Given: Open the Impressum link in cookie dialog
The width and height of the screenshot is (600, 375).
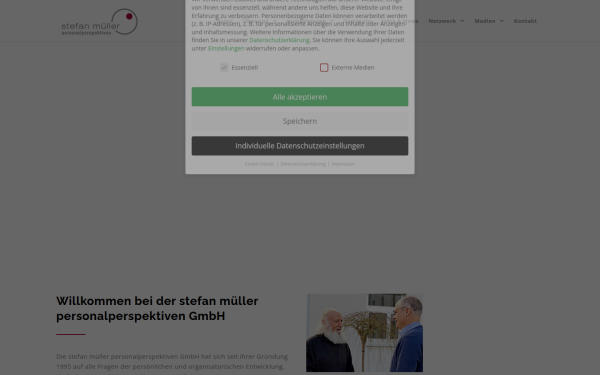Looking at the screenshot, I should [343, 164].
